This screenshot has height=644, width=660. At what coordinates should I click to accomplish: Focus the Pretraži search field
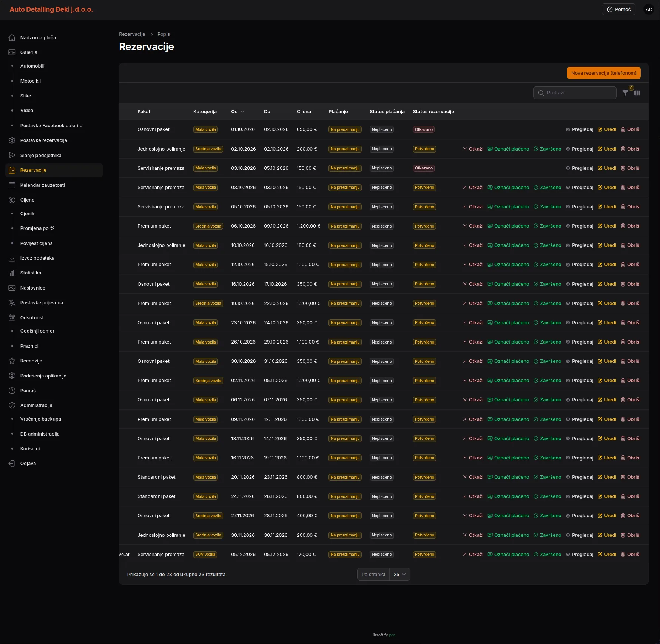pos(575,93)
